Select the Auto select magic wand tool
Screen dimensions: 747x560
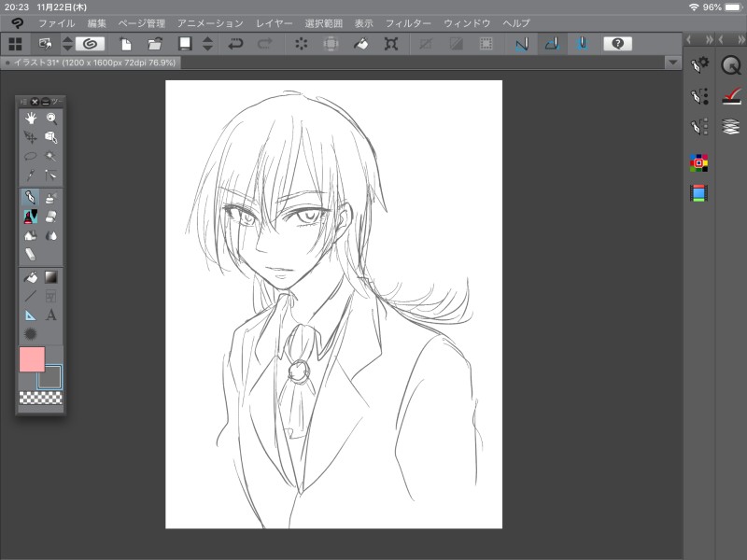pyautogui.click(x=51, y=156)
